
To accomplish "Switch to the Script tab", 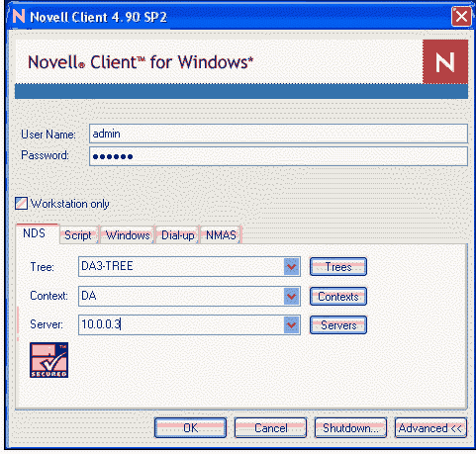I will point(78,235).
